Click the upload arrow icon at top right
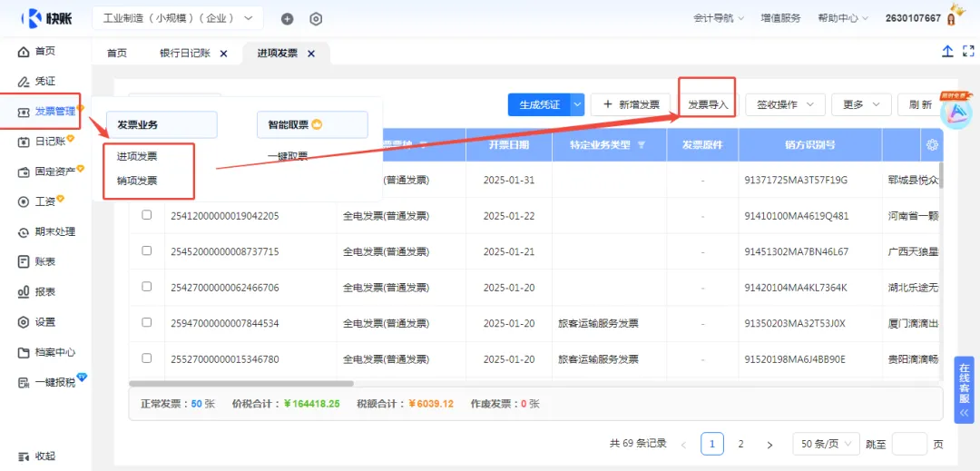This screenshot has width=980, height=471. click(947, 51)
